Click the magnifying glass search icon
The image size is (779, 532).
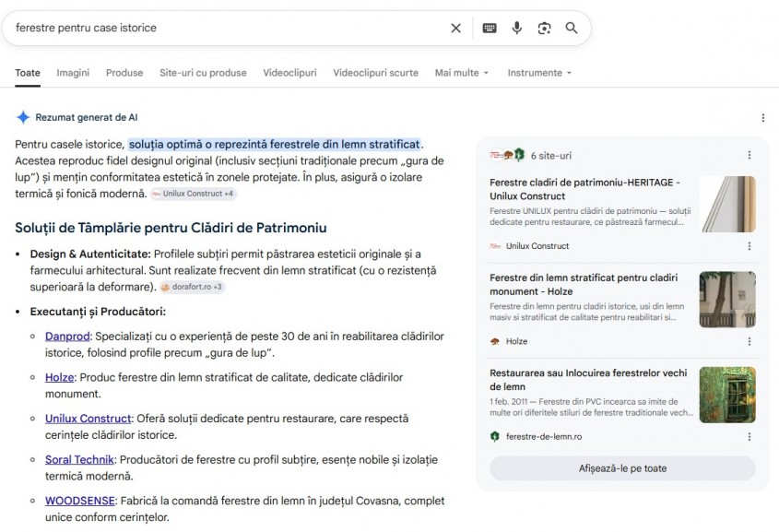[x=572, y=28]
